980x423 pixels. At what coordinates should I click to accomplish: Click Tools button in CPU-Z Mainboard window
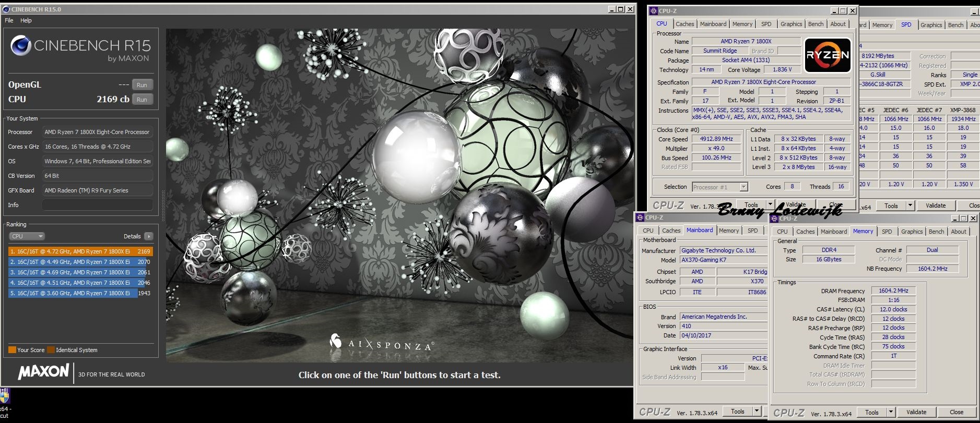[738, 411]
